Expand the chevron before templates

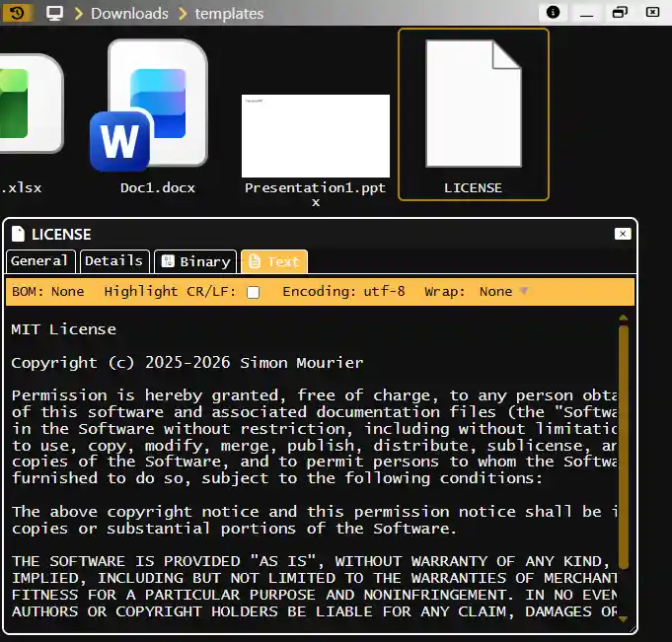(183, 14)
